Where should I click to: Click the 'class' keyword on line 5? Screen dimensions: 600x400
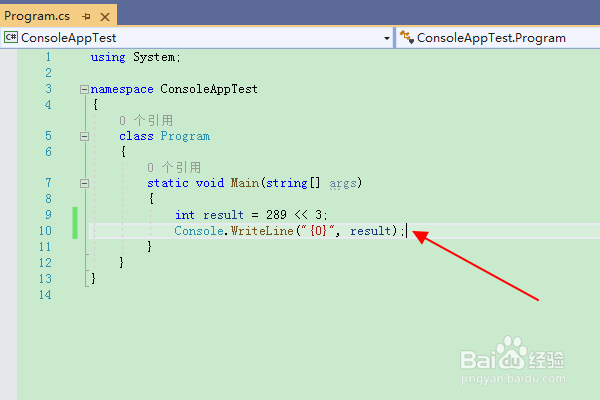pos(136,136)
